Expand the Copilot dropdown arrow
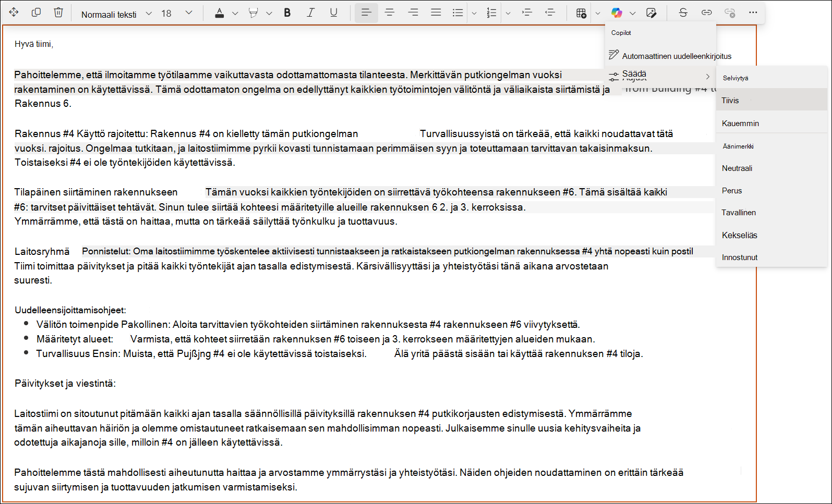The image size is (832, 504). click(633, 14)
